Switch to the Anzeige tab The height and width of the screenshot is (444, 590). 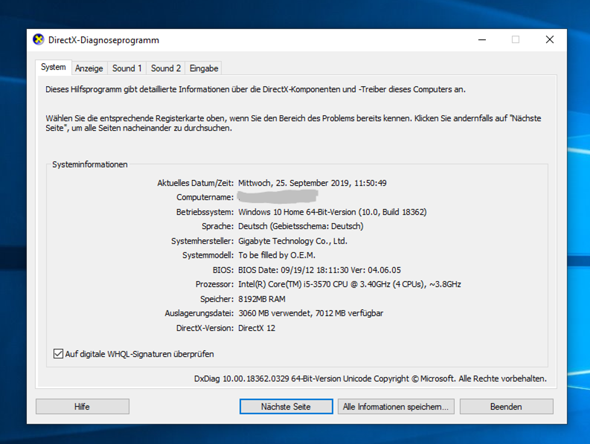pos(89,68)
